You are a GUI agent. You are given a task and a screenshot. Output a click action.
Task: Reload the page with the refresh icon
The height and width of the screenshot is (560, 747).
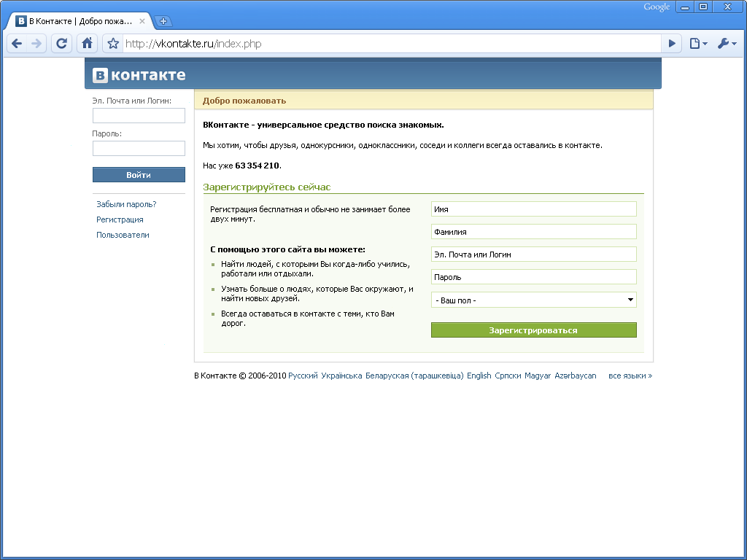[61, 44]
